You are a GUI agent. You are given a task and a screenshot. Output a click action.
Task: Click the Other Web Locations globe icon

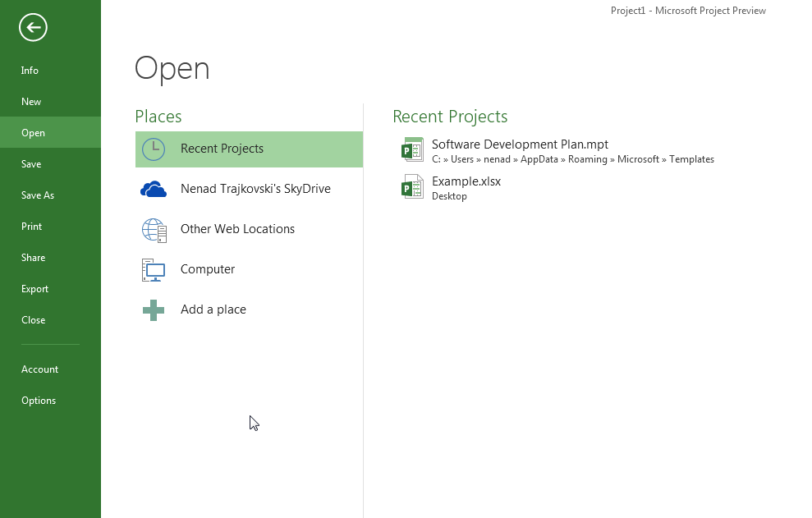(x=154, y=230)
